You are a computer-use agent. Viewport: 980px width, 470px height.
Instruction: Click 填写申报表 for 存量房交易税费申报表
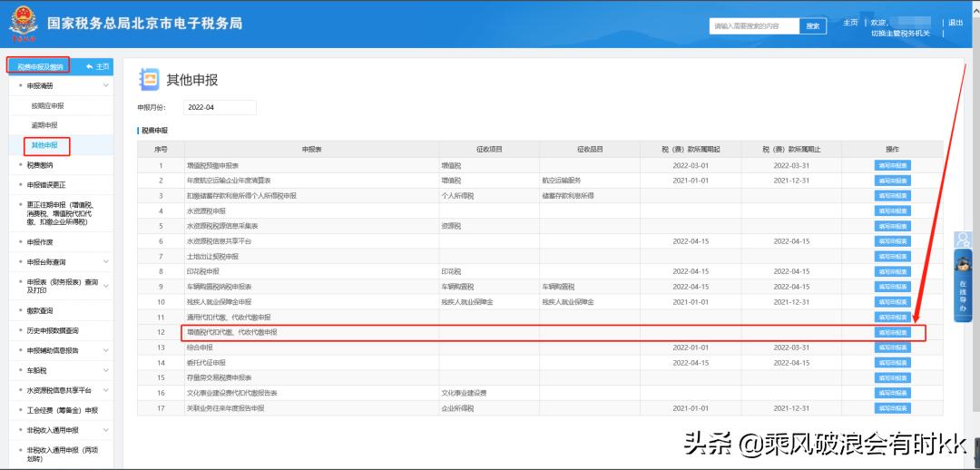pyautogui.click(x=893, y=377)
